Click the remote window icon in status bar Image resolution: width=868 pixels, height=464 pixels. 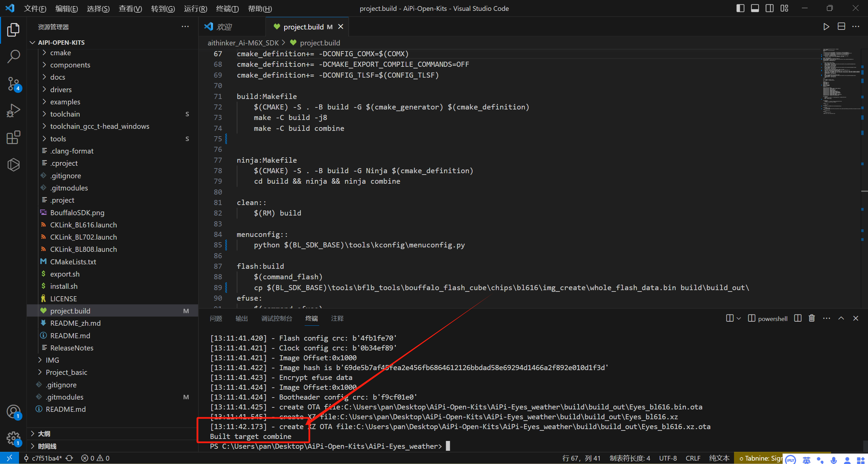[9, 458]
